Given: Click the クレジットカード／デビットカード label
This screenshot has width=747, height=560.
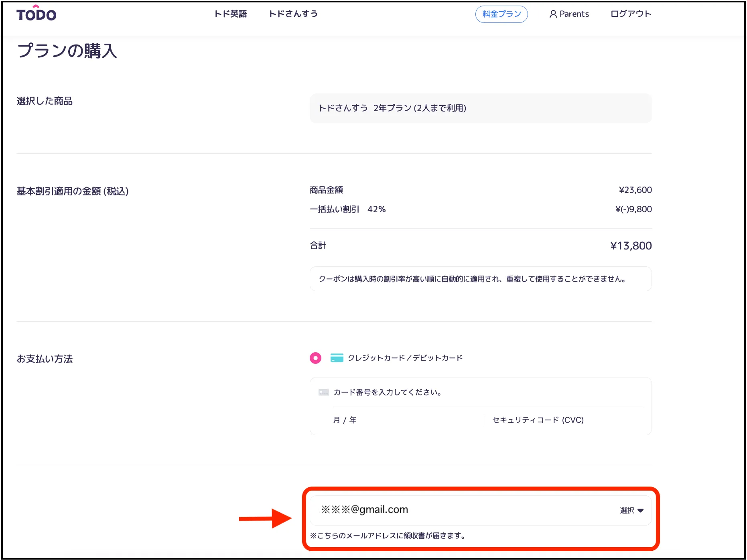Looking at the screenshot, I should [x=405, y=358].
